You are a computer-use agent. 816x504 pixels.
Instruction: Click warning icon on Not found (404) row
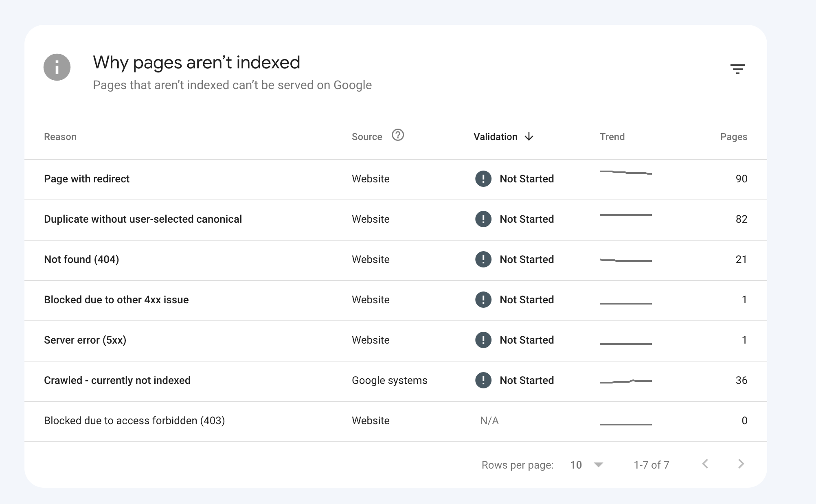(483, 259)
